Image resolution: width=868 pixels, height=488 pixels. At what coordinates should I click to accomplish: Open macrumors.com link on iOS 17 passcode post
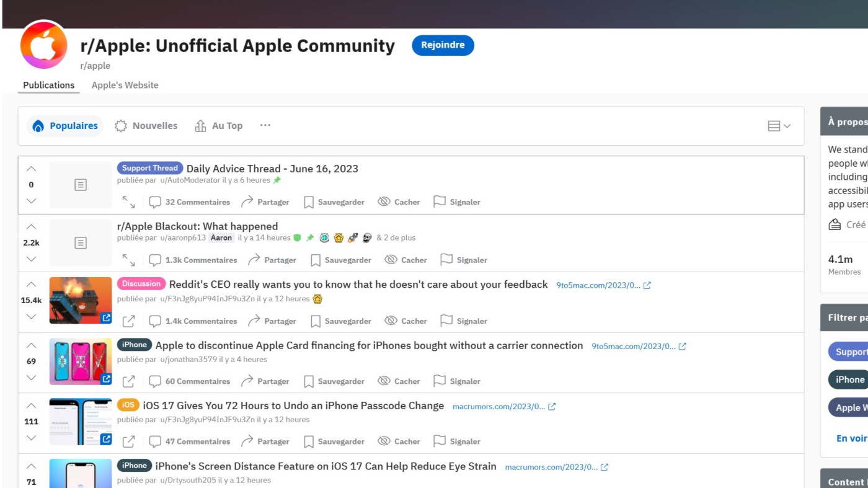(x=504, y=407)
